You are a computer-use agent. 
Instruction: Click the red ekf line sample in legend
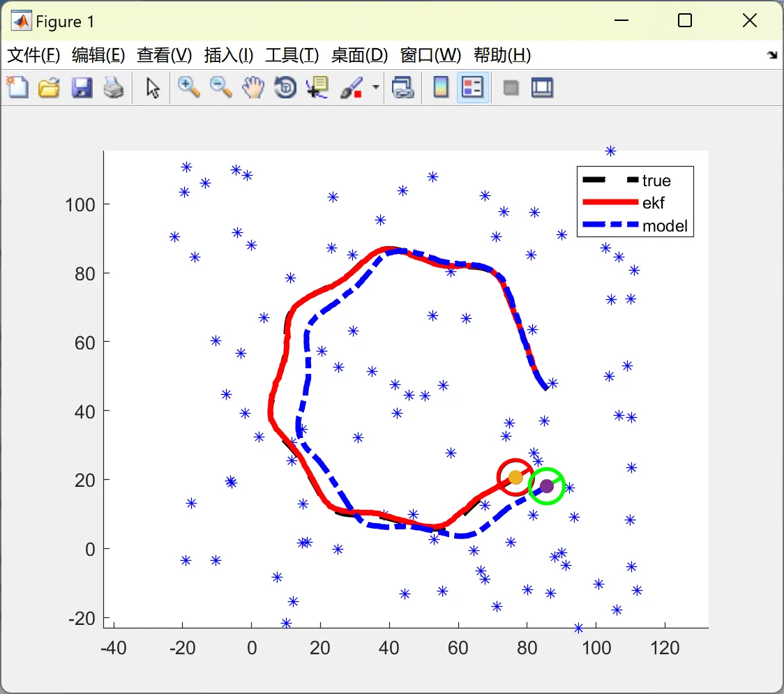[610, 202]
